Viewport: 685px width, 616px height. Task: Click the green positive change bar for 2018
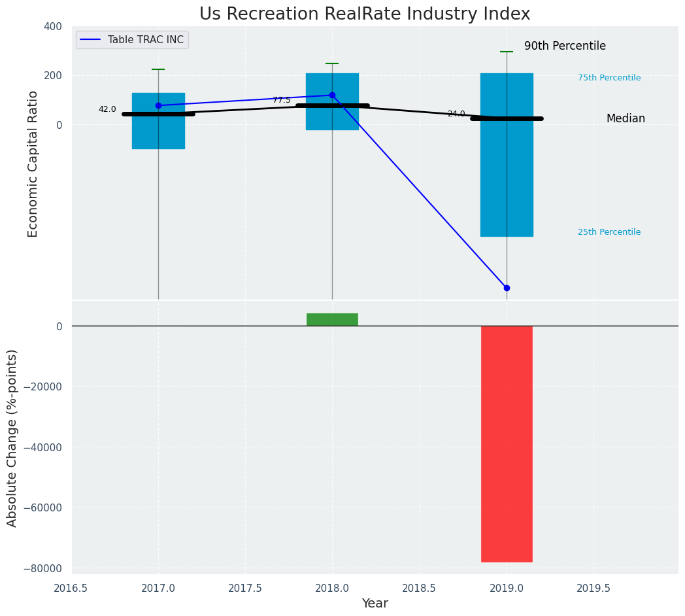point(332,319)
